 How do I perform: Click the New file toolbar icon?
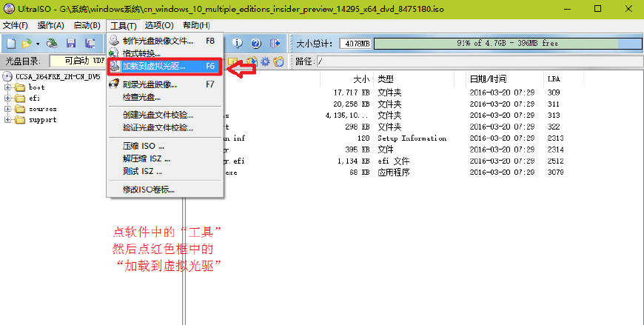pyautogui.click(x=11, y=43)
